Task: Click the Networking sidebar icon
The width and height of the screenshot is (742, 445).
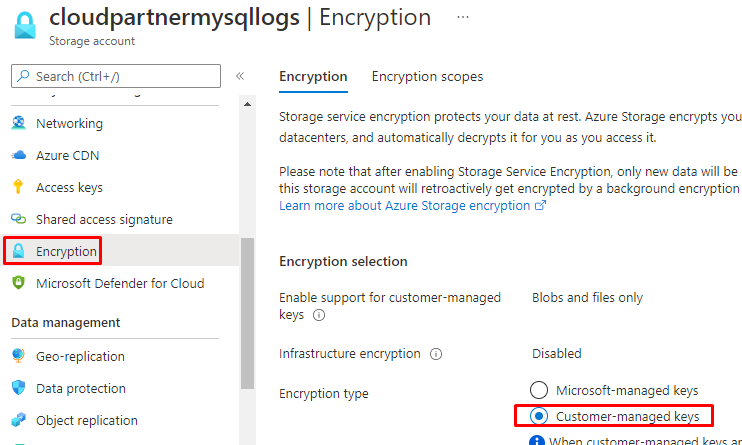Action: click(x=18, y=123)
